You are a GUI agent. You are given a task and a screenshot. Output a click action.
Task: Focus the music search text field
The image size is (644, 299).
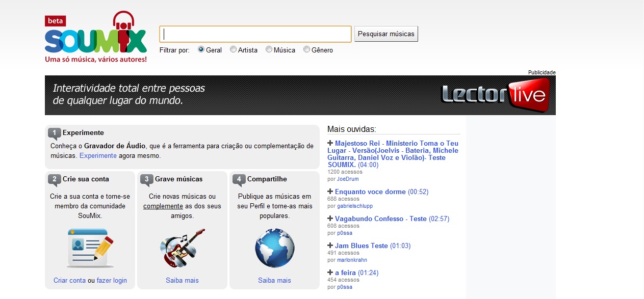point(255,34)
